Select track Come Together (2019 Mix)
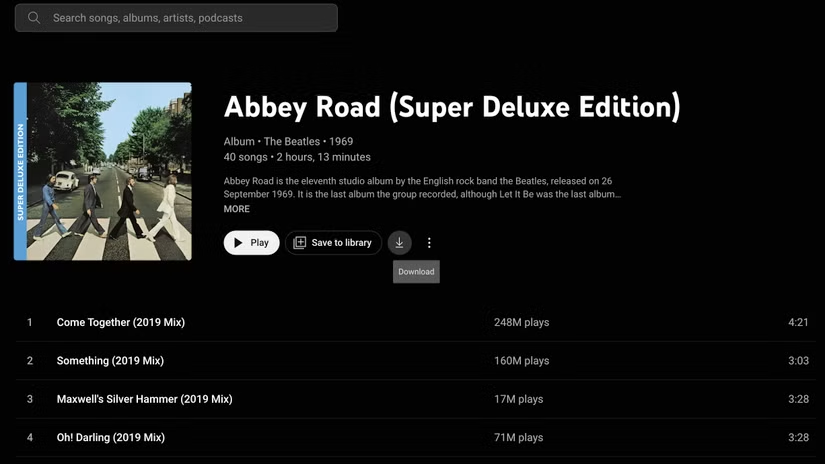Image resolution: width=825 pixels, height=464 pixels. click(x=121, y=323)
